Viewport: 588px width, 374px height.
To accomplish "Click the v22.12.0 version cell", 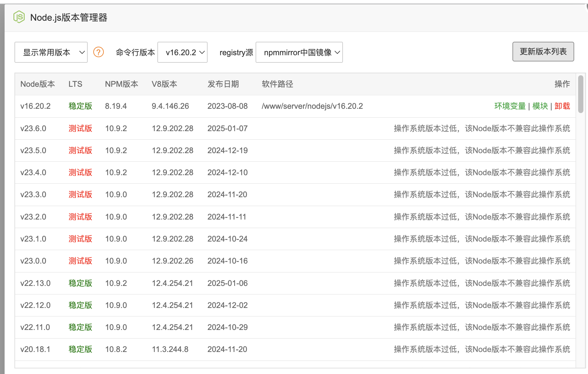I will pos(35,305).
